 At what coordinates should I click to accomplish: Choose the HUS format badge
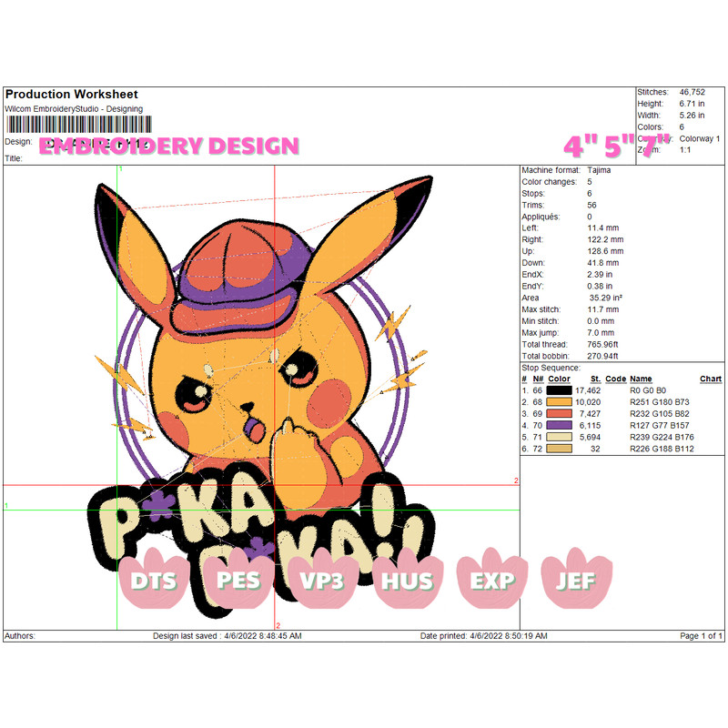tap(408, 580)
